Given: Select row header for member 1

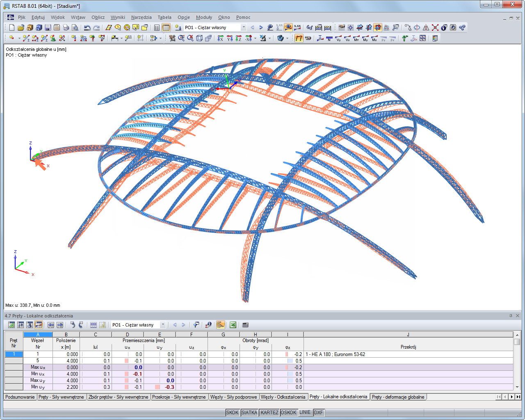Looking at the screenshot, I should point(14,354).
